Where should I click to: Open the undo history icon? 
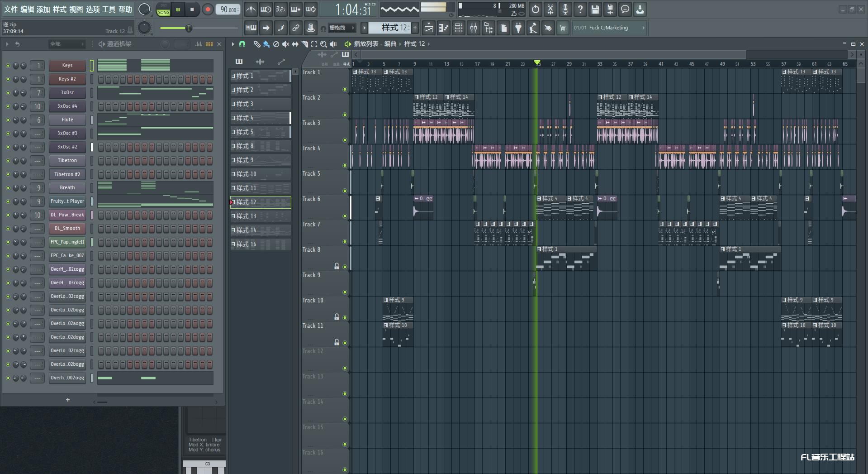[536, 9]
